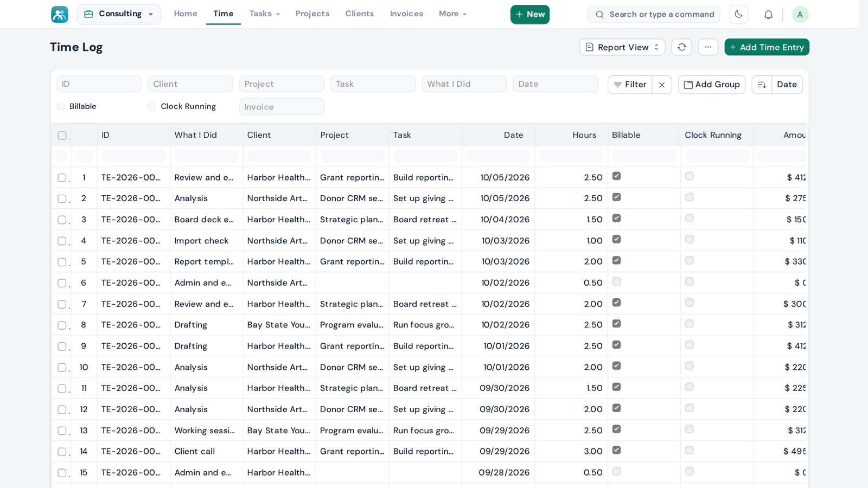Open notifications bell
Screen dimensions: 868x488
(x=768, y=15)
